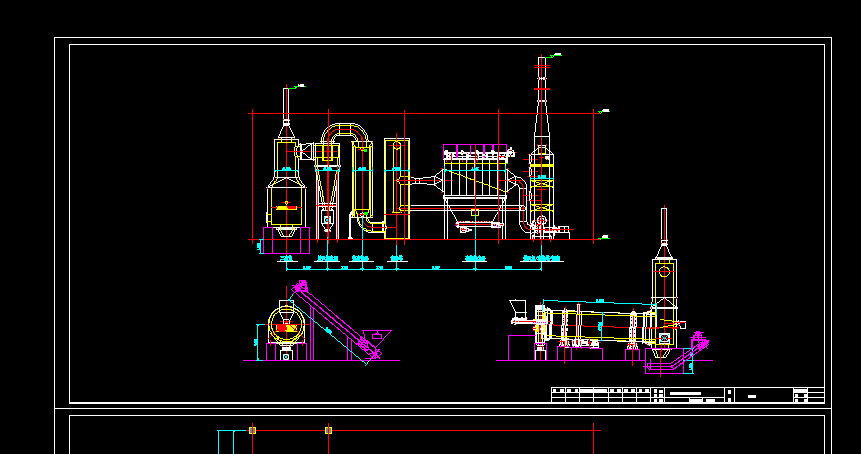Image resolution: width=861 pixels, height=454 pixels.
Task: Select the yellow circular kiln cross-section
Action: click(x=286, y=326)
